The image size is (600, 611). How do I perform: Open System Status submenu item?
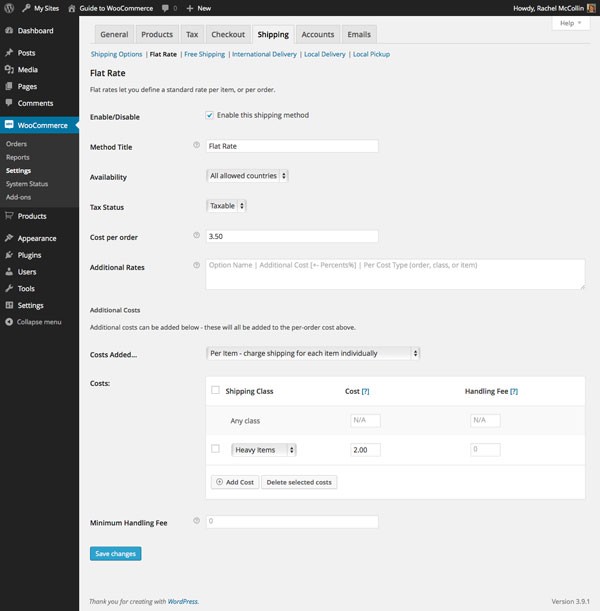[27, 184]
